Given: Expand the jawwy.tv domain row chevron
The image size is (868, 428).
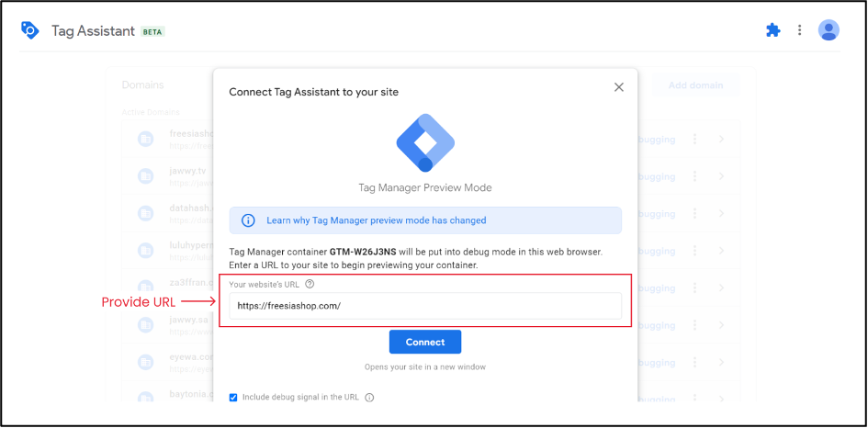Looking at the screenshot, I should click(721, 176).
